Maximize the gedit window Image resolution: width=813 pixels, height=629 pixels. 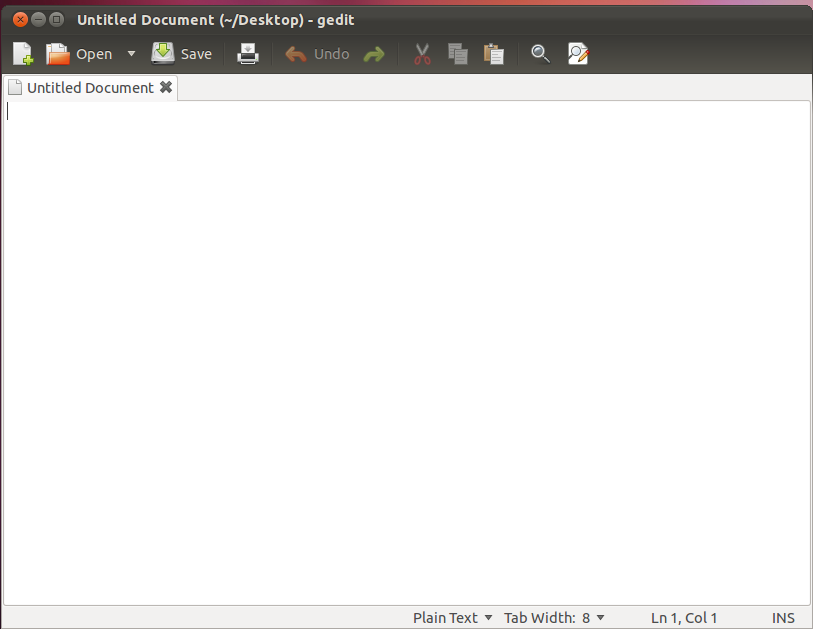56,20
